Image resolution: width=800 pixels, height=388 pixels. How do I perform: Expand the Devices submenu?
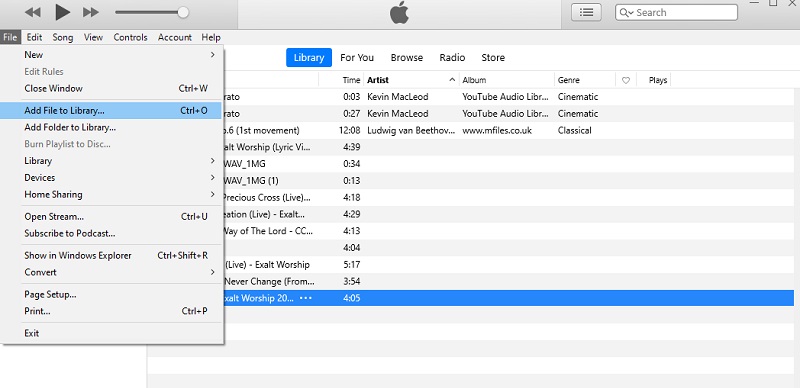pos(111,178)
